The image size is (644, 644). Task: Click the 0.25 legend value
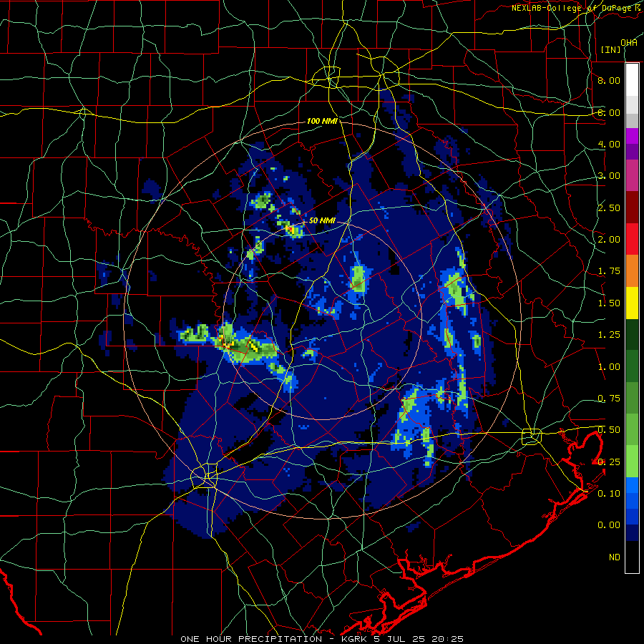(609, 462)
